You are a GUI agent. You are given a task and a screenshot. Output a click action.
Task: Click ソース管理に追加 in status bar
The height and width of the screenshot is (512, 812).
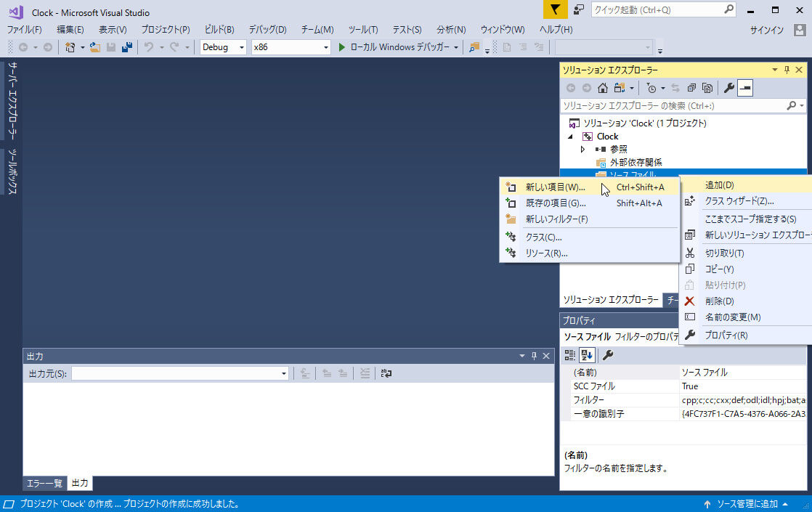746,504
